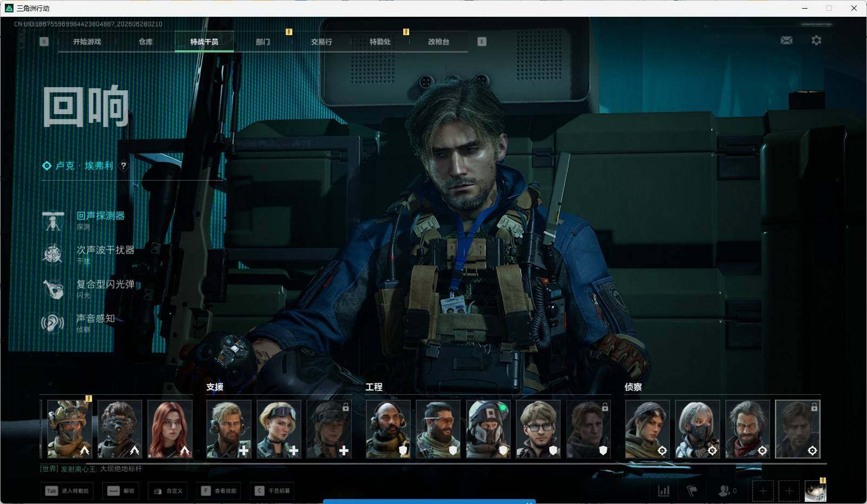Click the flag icon in bottom bar

692,490
